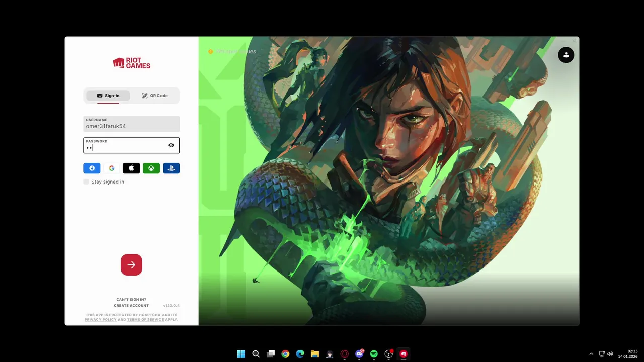The width and height of the screenshot is (644, 362).
Task: Open Discord from the taskbar
Action: click(x=359, y=354)
